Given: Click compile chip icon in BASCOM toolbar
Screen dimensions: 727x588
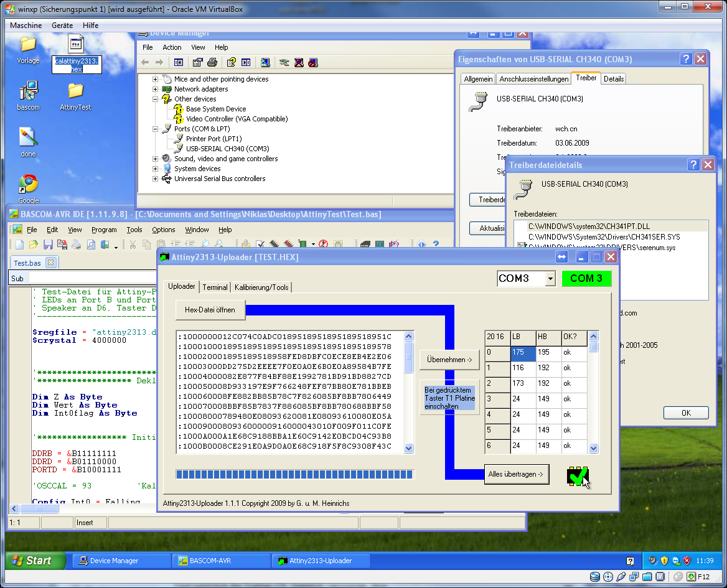Looking at the screenshot, I should point(274,244).
